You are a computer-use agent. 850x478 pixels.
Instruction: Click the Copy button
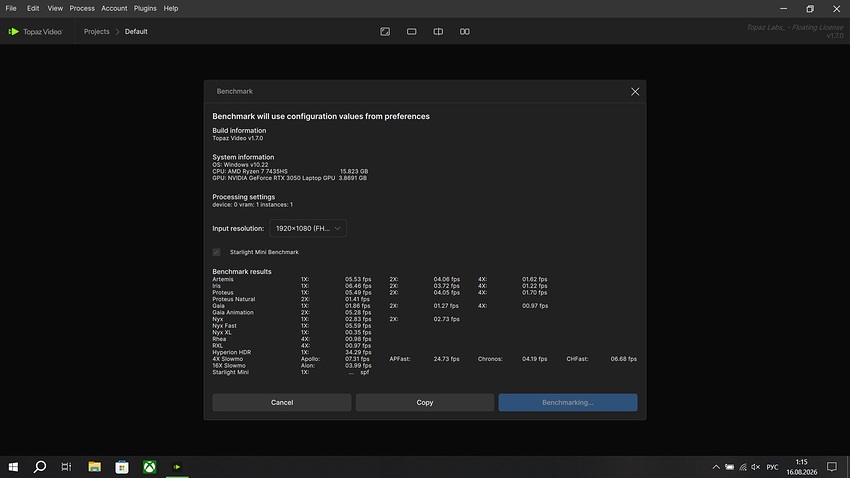[424, 402]
